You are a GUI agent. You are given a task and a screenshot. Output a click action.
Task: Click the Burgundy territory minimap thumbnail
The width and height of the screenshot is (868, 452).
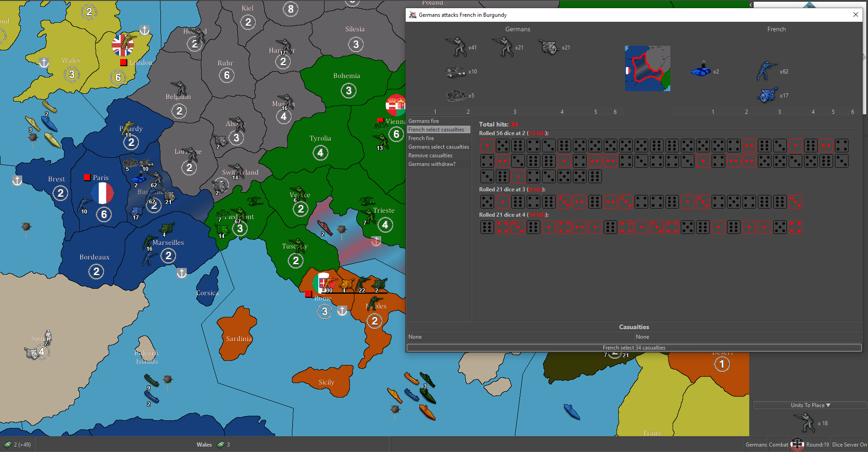point(647,68)
